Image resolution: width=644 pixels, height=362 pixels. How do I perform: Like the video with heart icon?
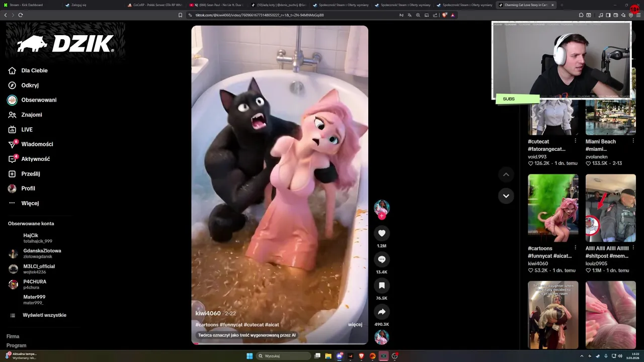[381, 233]
